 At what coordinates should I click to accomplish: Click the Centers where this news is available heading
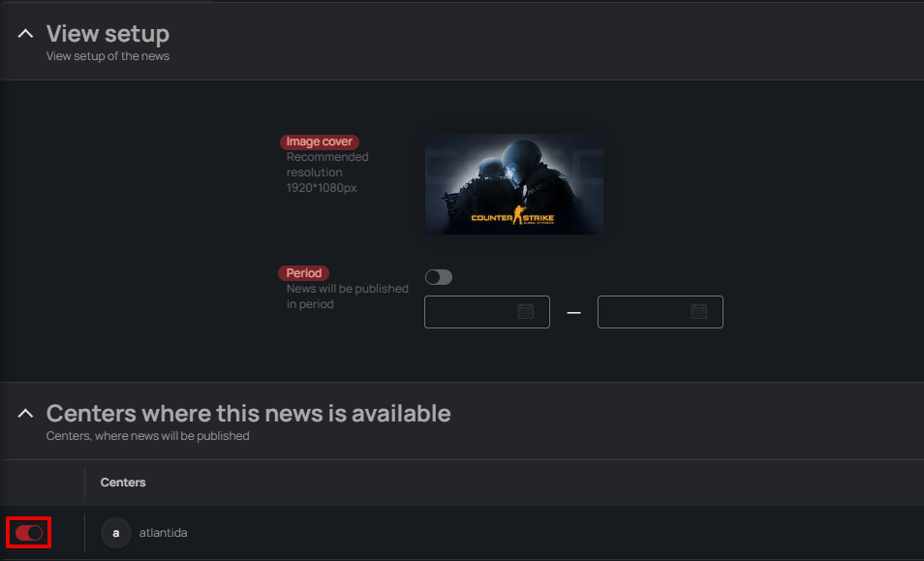point(248,414)
